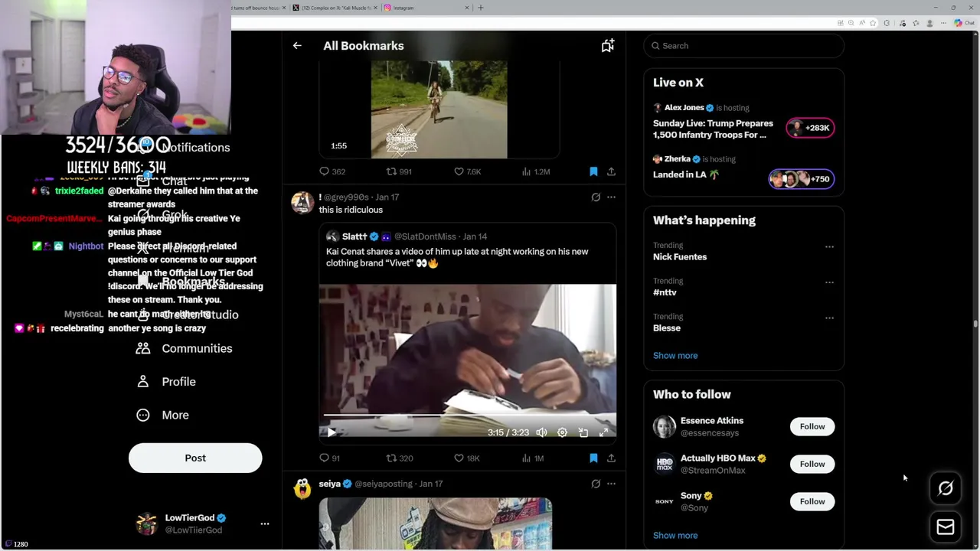Open more options on seiya post
The image size is (980, 551).
pyautogui.click(x=611, y=484)
